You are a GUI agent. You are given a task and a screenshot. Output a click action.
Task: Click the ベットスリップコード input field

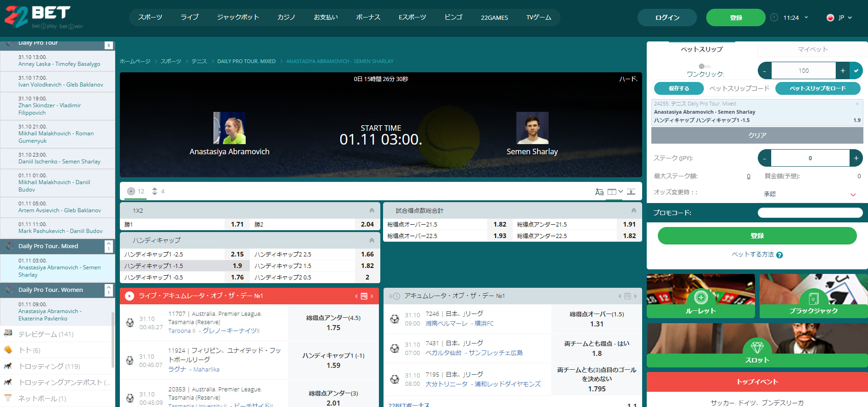tap(739, 88)
